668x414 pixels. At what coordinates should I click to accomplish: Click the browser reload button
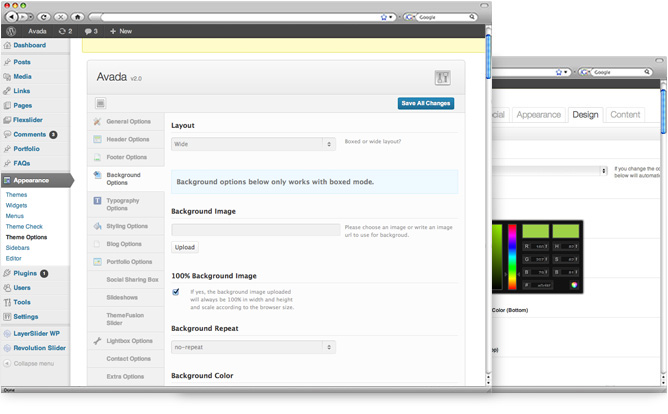43,17
